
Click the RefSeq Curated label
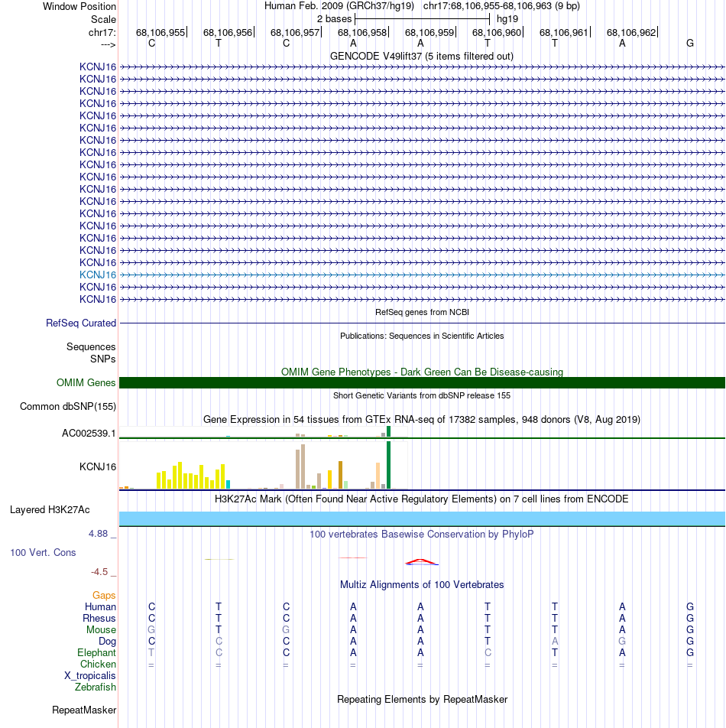[x=81, y=323]
